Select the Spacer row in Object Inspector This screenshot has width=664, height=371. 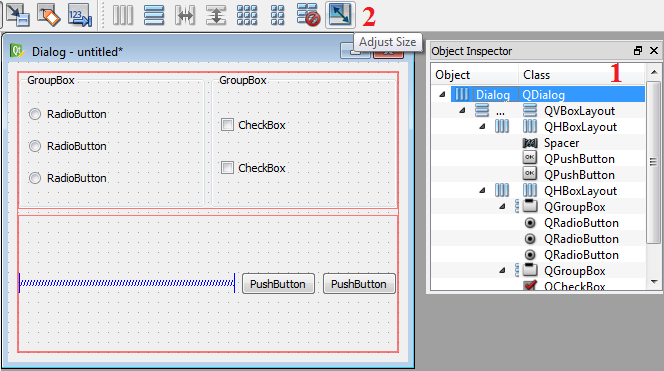coord(538,143)
